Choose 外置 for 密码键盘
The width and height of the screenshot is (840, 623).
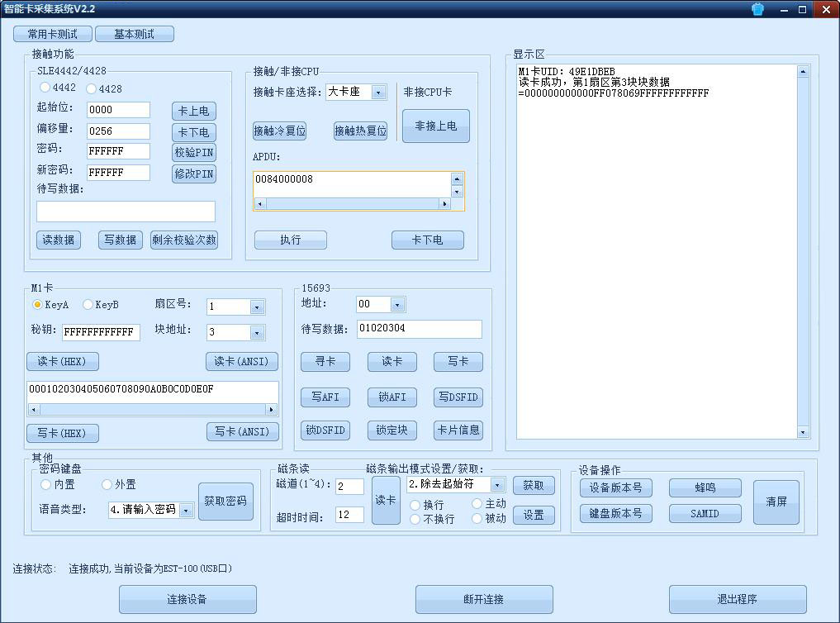point(106,484)
